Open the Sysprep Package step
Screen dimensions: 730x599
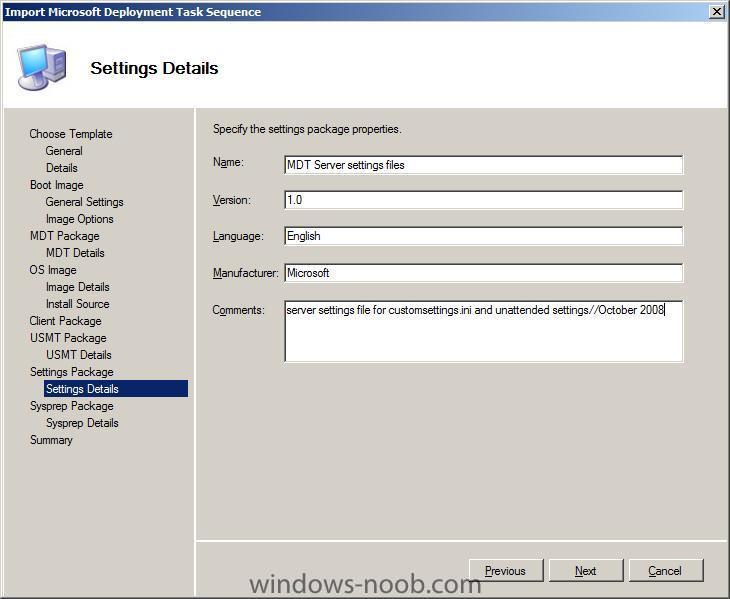[x=72, y=406]
